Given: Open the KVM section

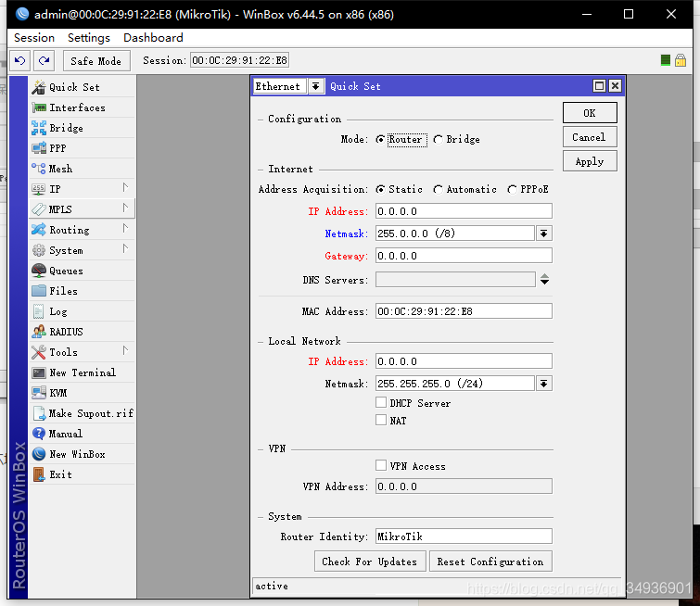Looking at the screenshot, I should pos(83,393).
